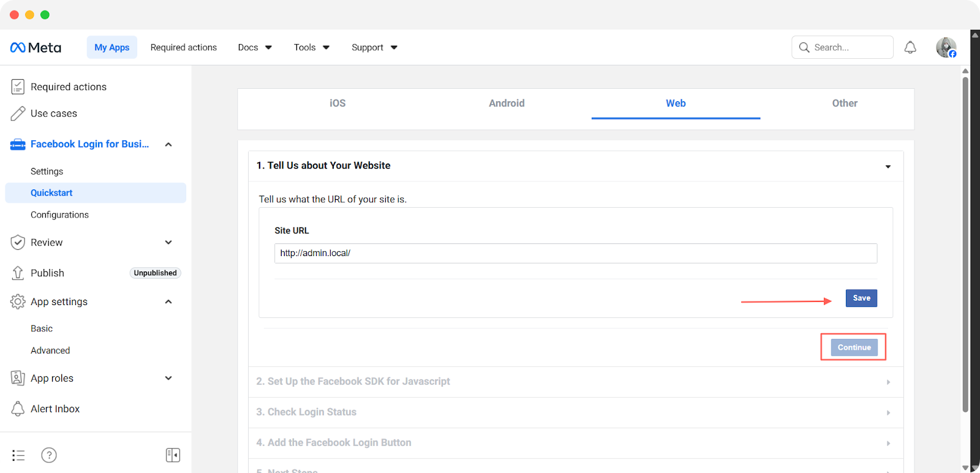This screenshot has height=473, width=980.
Task: Open Required actions in sidebar
Action: (69, 87)
